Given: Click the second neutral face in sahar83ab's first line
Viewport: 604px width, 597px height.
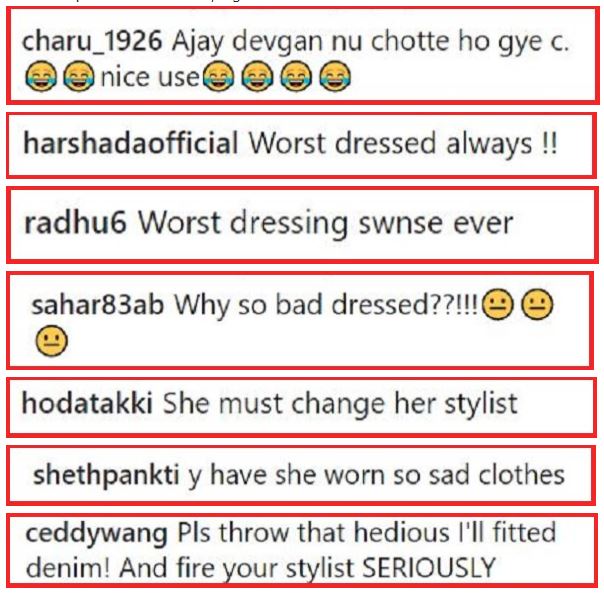Looking at the screenshot, I should pos(537,304).
